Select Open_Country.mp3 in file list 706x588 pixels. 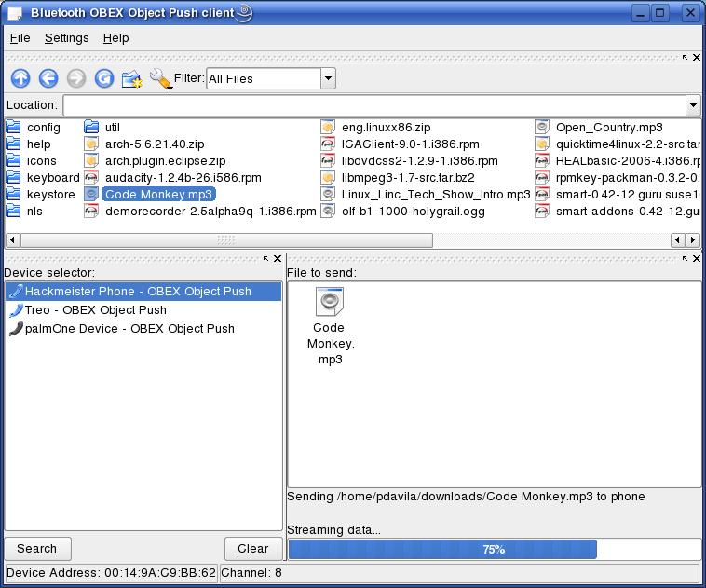pyautogui.click(x=608, y=128)
